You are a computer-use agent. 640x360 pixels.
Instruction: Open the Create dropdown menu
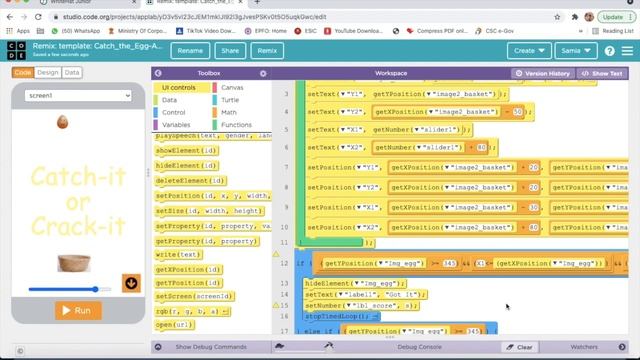click(529, 51)
